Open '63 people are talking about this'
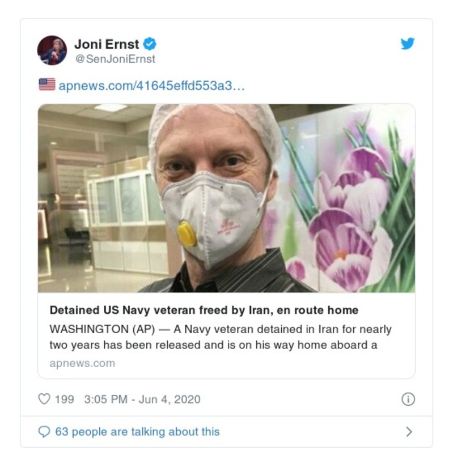Image resolution: width=453 pixels, height=476 pixels. tap(137, 432)
